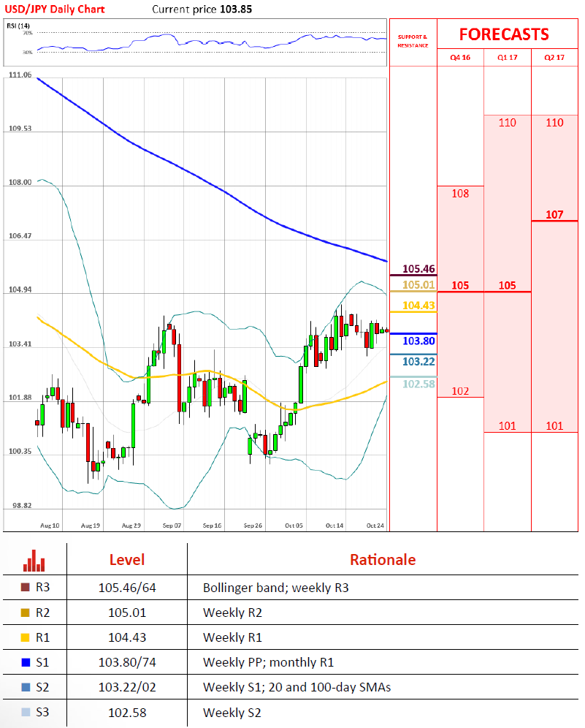Click the 109.53 price axis label

point(20,128)
